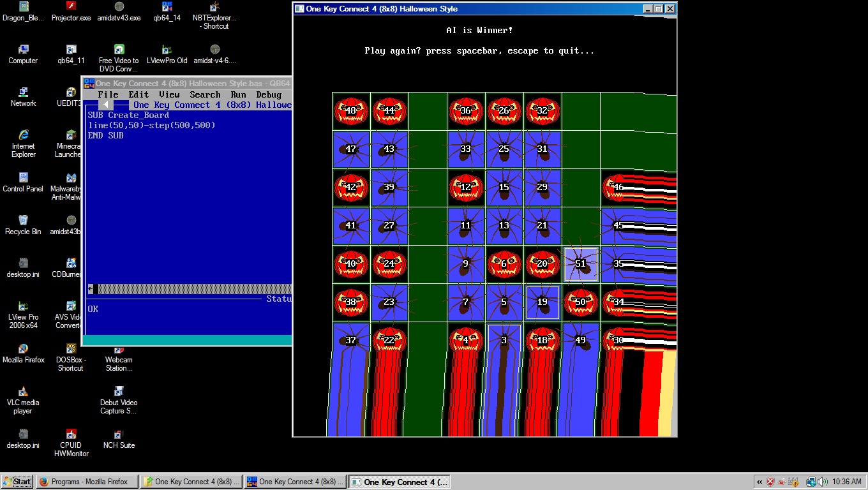The width and height of the screenshot is (868, 490).
Task: Click the volume speaker tray icon
Action: (x=823, y=482)
